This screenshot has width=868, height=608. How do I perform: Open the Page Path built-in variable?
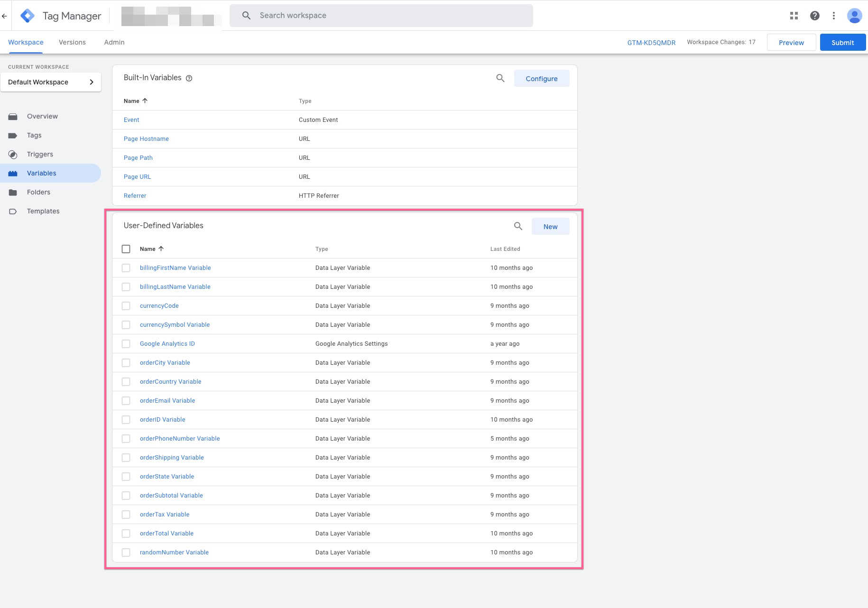tap(139, 158)
